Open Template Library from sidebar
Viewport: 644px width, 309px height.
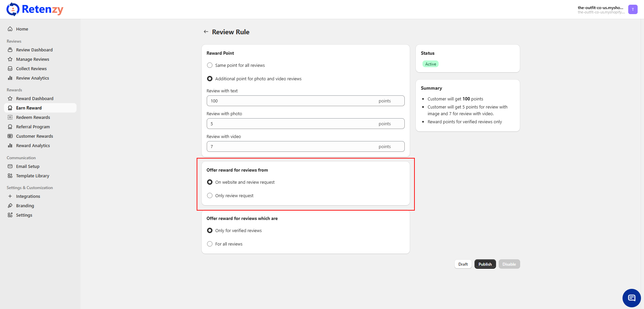33,176
